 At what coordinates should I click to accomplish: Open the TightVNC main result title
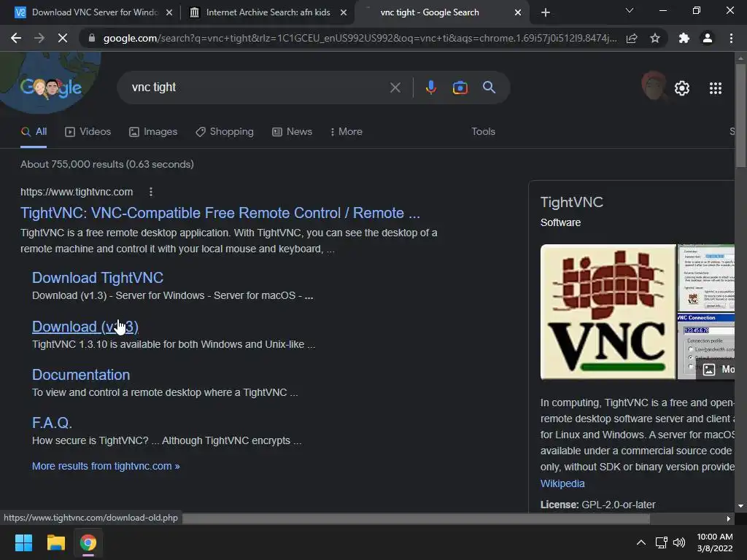220,213
